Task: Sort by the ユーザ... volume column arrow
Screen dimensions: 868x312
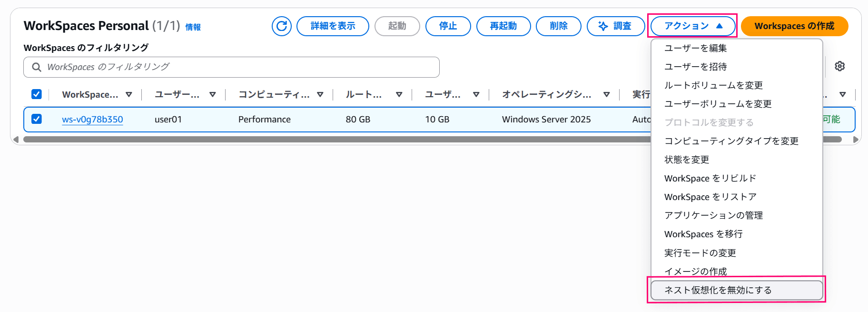Action: coord(476,95)
